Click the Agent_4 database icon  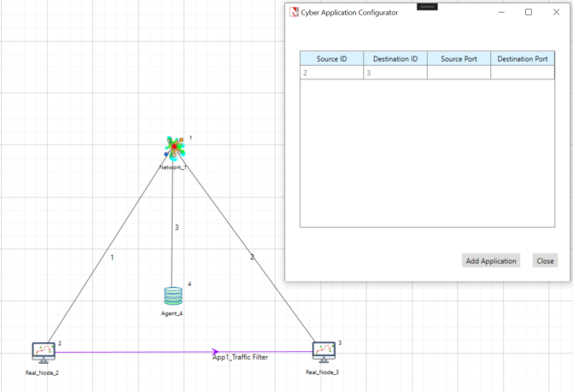coord(173,296)
